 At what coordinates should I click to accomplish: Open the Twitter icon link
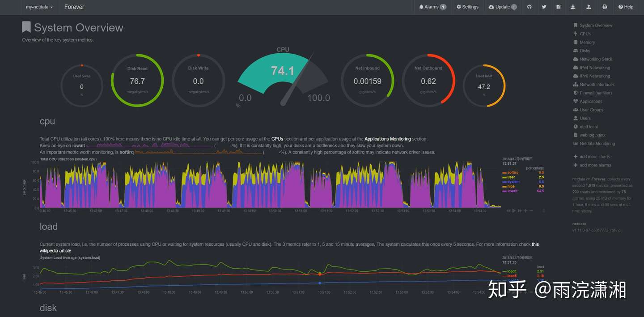point(544,7)
